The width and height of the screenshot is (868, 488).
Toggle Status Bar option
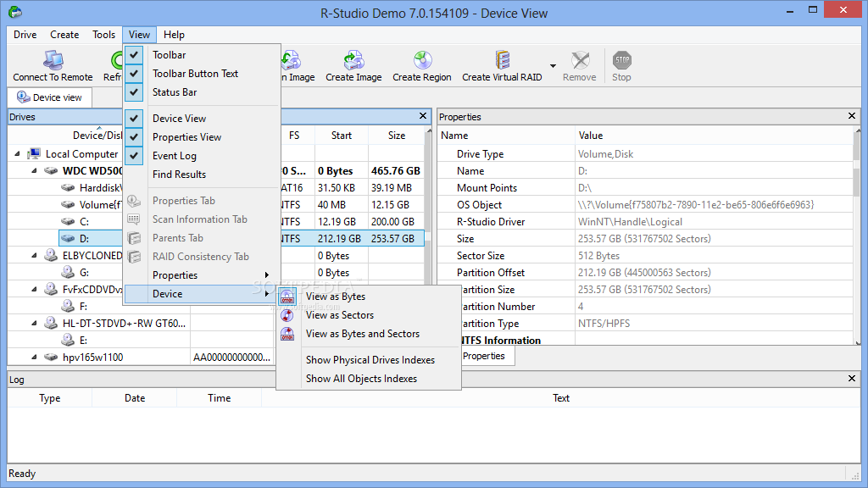point(134,92)
